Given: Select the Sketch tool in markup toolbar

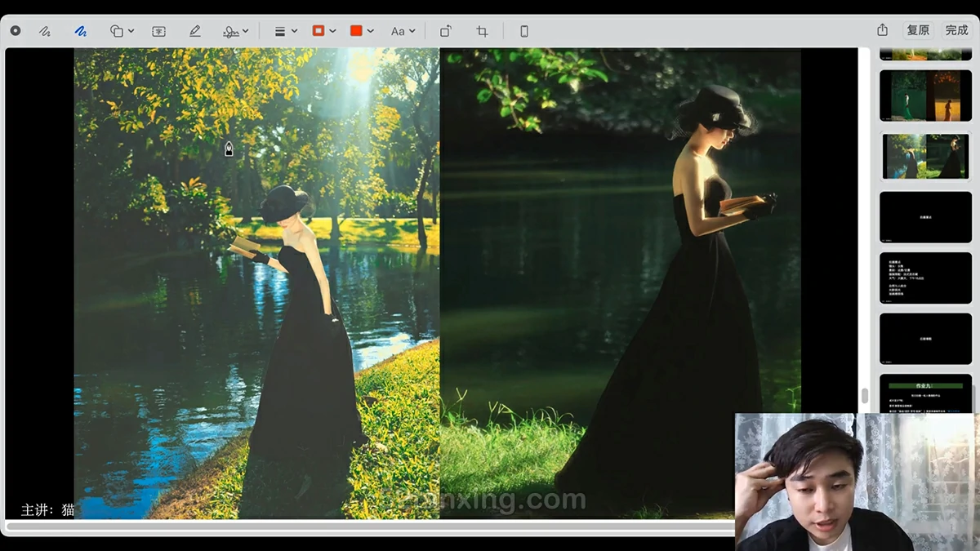Looking at the screenshot, I should click(x=45, y=31).
